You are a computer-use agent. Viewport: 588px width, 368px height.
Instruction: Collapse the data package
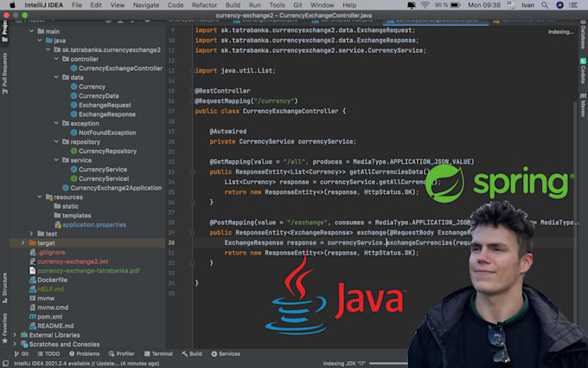(x=56, y=77)
